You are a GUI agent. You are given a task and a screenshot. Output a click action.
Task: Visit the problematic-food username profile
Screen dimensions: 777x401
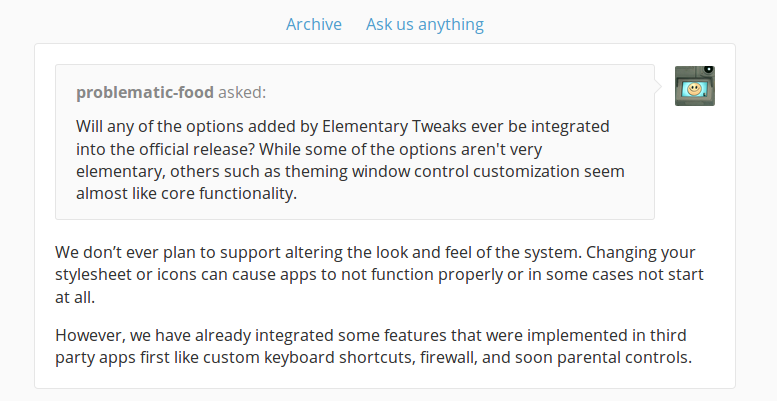(145, 92)
